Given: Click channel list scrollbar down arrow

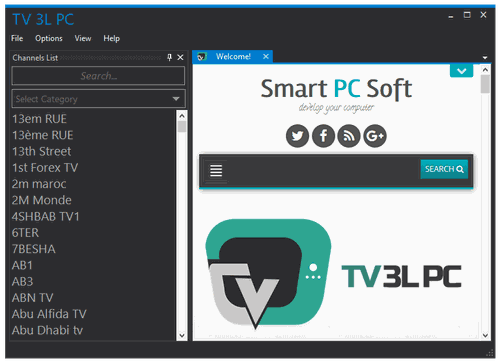Looking at the screenshot, I should click(x=182, y=335).
